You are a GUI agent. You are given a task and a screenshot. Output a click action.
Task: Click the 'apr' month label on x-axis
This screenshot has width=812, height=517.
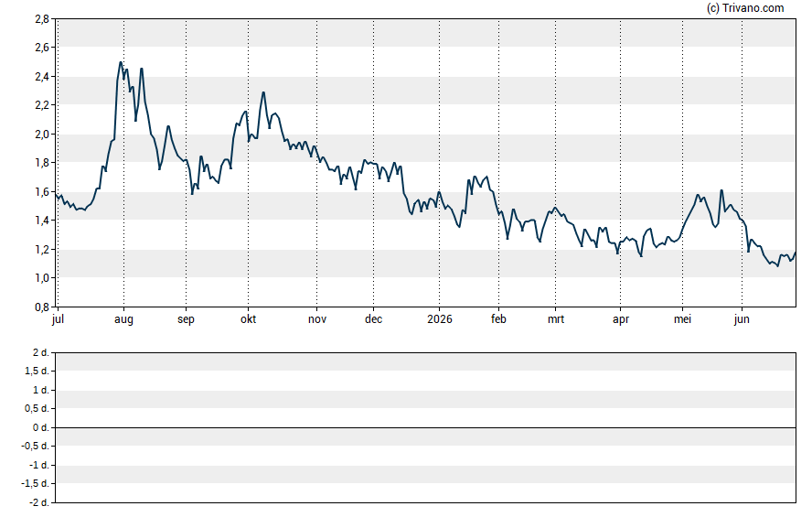[x=620, y=319]
